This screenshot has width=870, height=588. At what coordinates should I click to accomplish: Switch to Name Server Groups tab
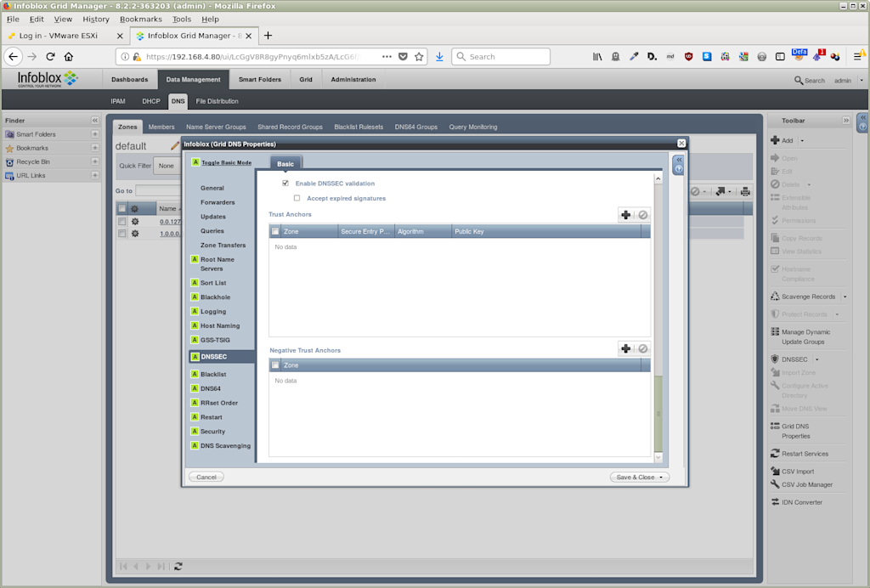pyautogui.click(x=216, y=127)
